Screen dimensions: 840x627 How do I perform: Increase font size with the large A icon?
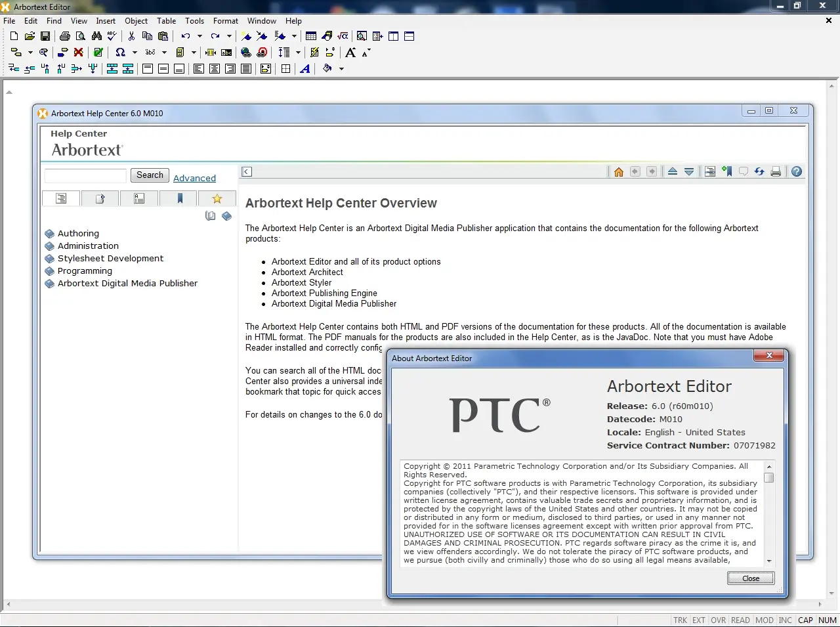click(350, 53)
